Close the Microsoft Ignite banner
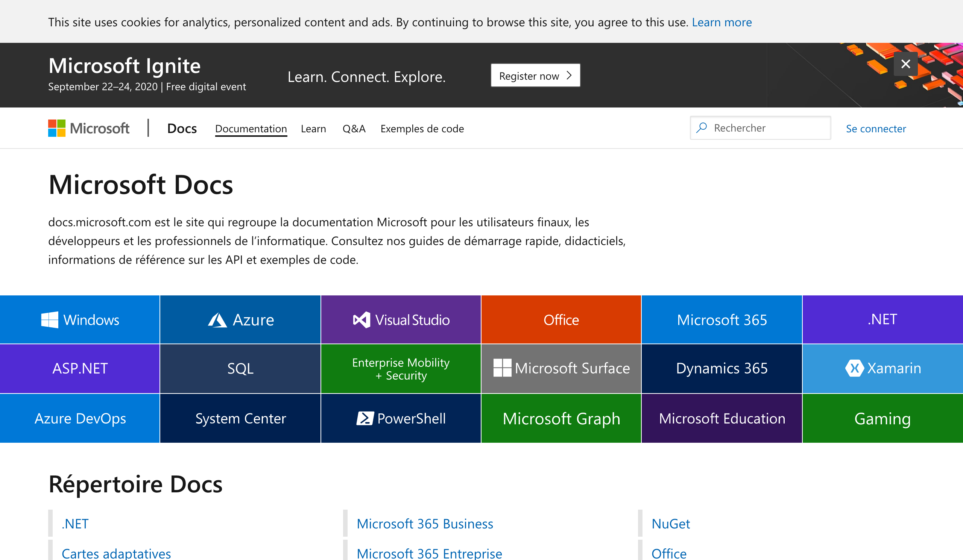963x560 pixels. click(x=905, y=64)
